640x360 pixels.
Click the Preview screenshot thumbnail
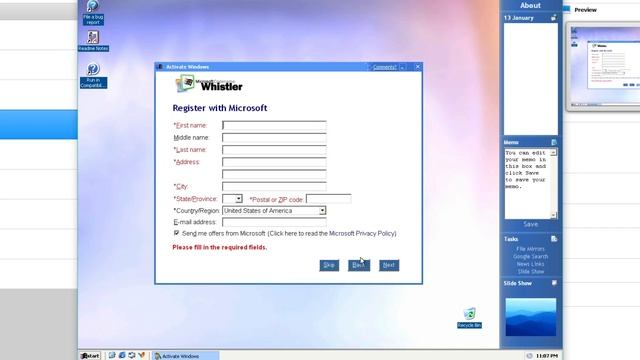coord(604,67)
